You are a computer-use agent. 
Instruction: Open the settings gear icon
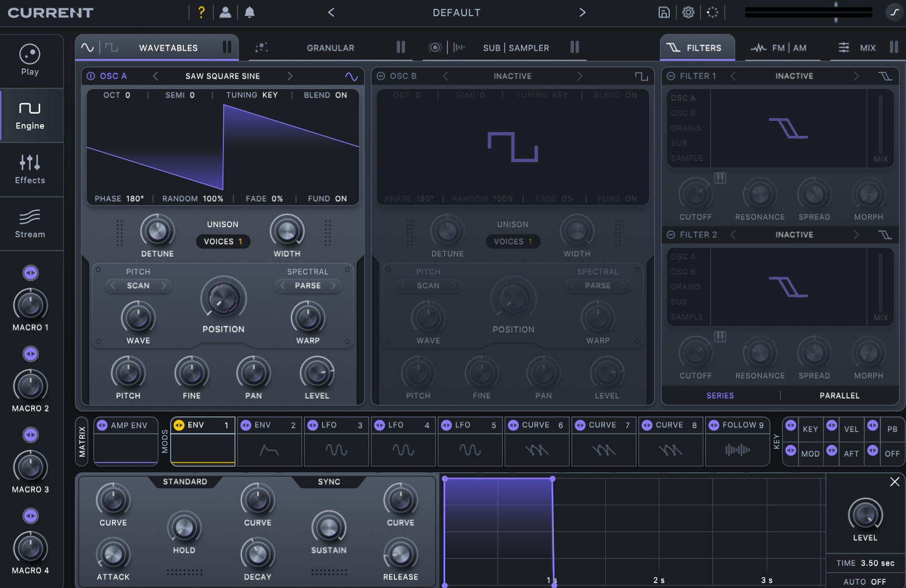pos(688,12)
